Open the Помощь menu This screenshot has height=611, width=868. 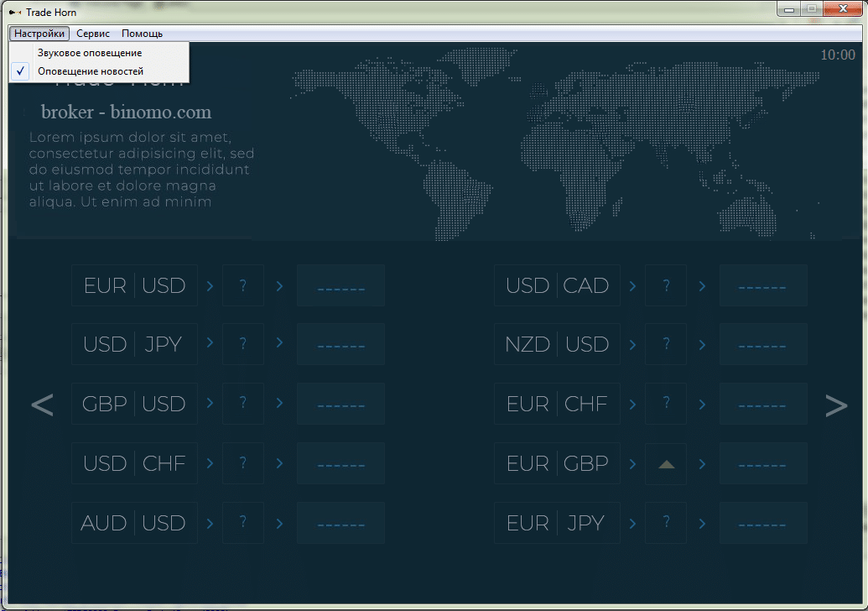pyautogui.click(x=142, y=34)
